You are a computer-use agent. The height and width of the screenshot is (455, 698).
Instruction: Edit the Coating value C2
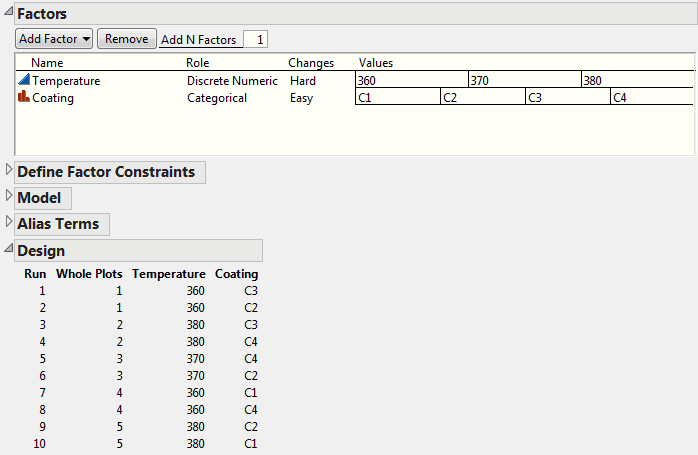[x=483, y=97]
